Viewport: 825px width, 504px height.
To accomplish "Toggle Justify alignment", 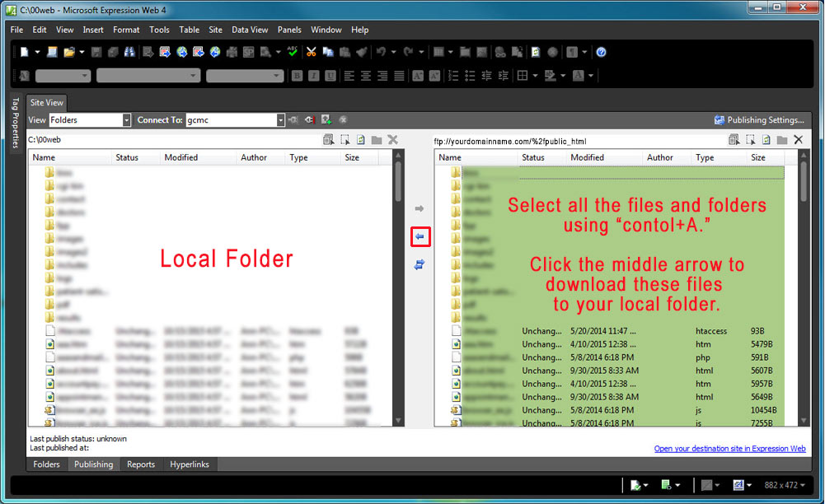I will tap(400, 76).
